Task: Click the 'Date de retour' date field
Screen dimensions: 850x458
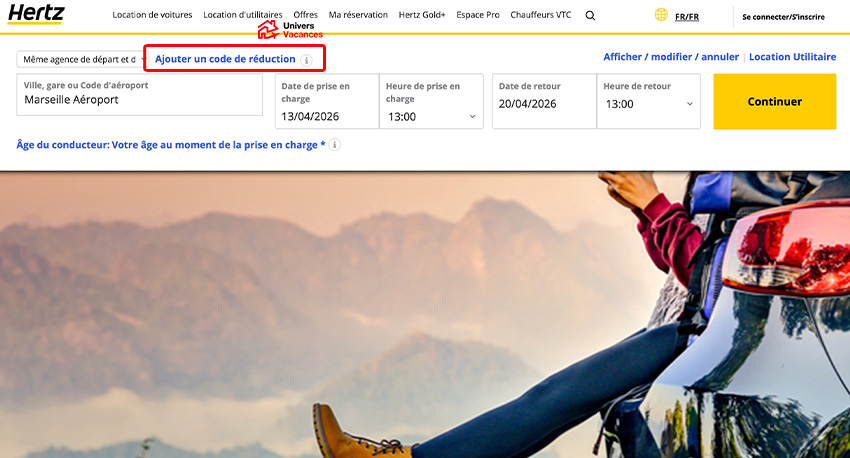Action: pos(543,103)
